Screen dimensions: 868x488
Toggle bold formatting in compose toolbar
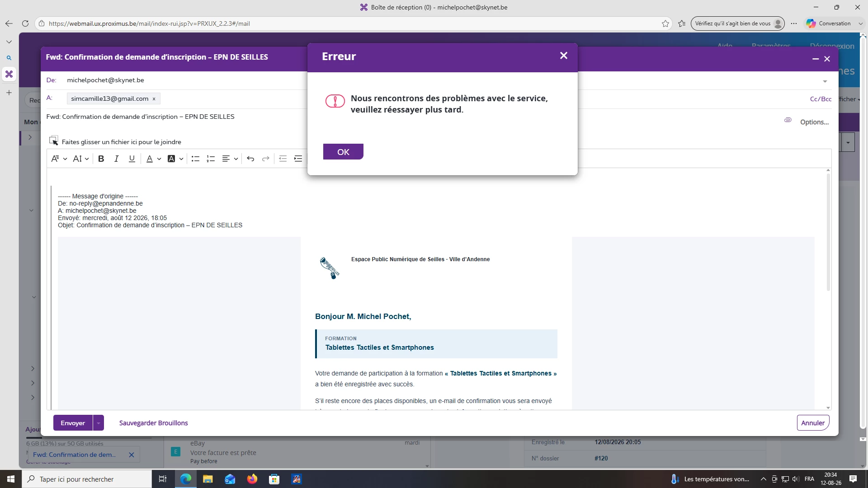tap(101, 159)
